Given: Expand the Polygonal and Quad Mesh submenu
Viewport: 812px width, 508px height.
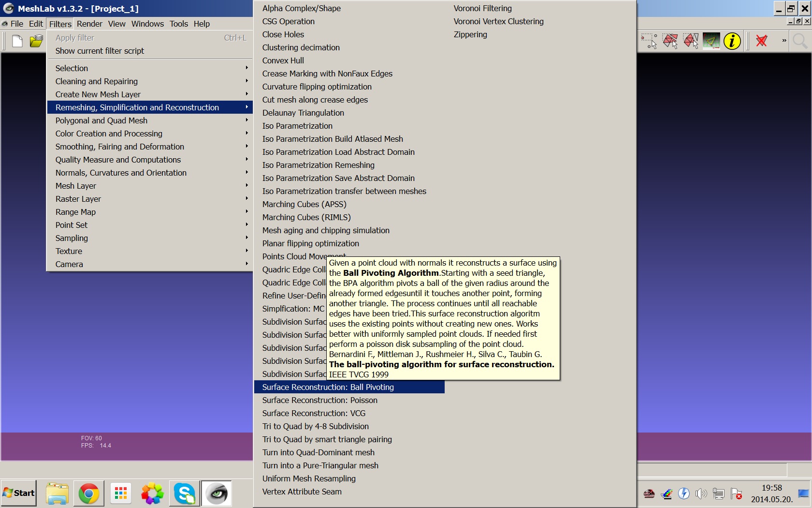Looking at the screenshot, I should coord(150,120).
